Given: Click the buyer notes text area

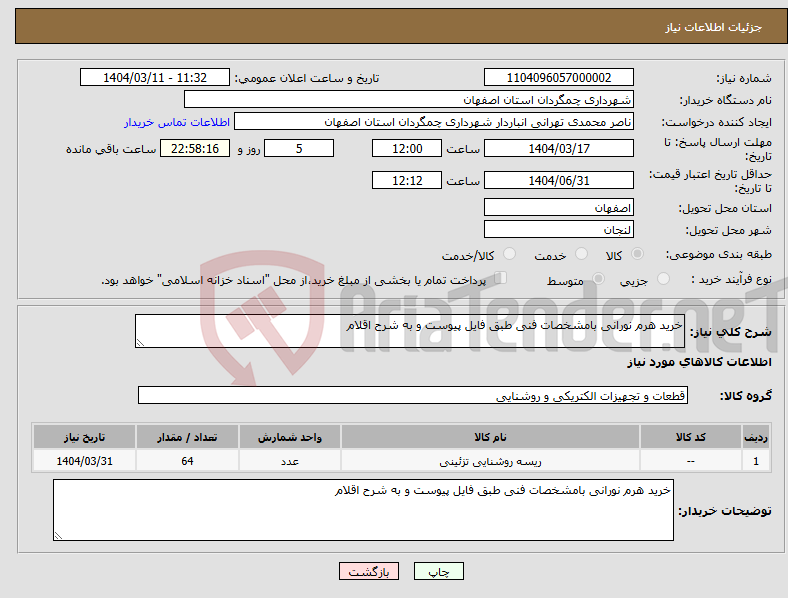Looking at the screenshot, I should point(363,510).
